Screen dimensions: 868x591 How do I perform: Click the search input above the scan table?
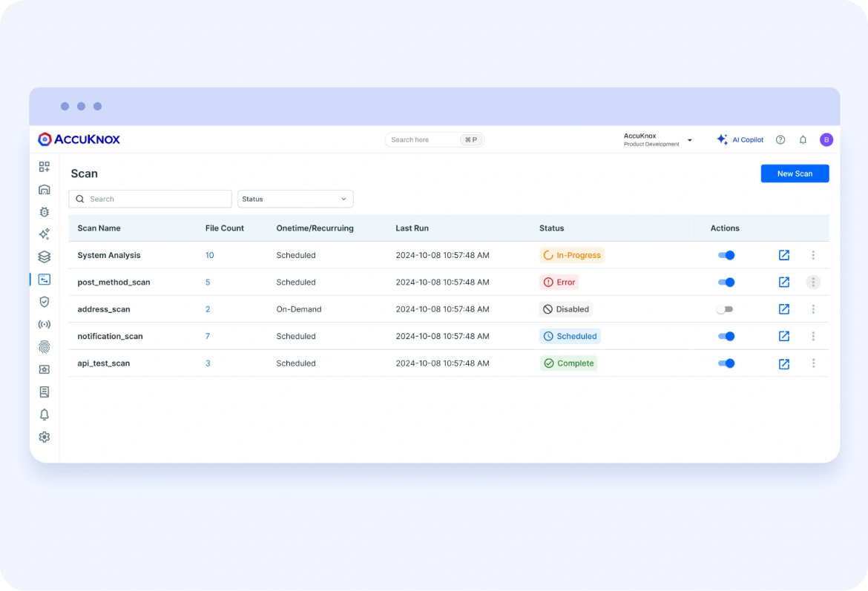[x=150, y=199]
